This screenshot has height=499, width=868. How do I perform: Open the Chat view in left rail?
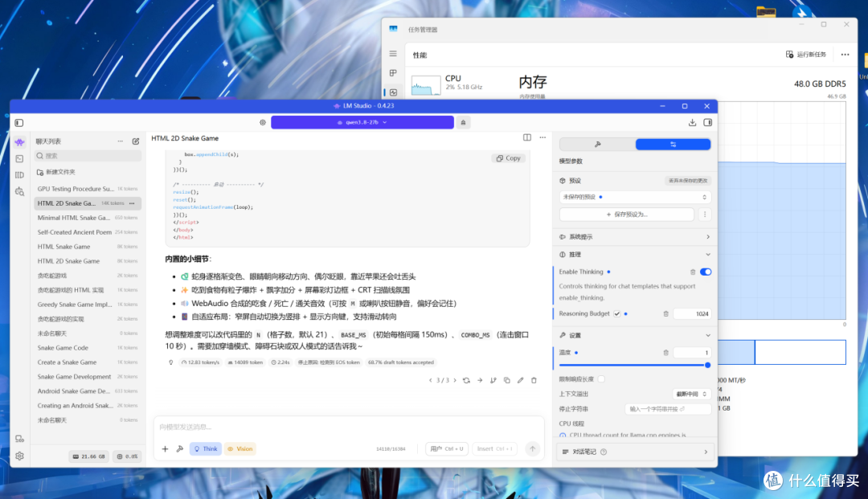pos(19,143)
